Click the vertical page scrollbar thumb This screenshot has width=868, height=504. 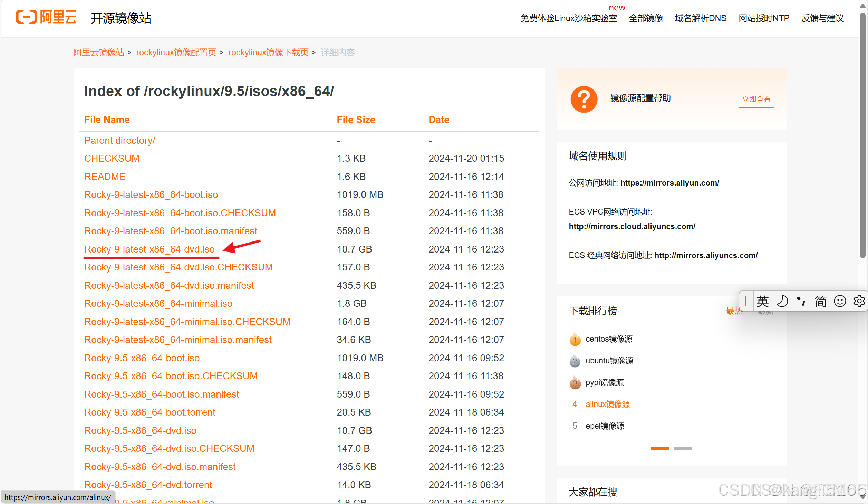tap(862, 135)
